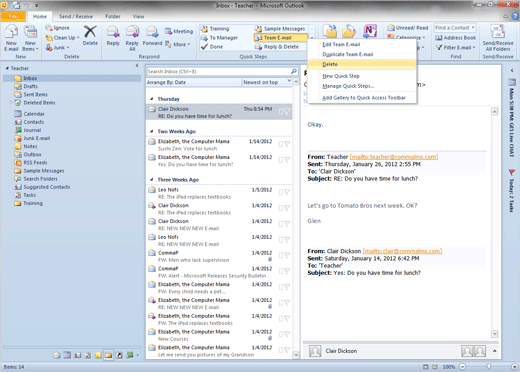Choose Duplicate Team E-mail

point(362,54)
